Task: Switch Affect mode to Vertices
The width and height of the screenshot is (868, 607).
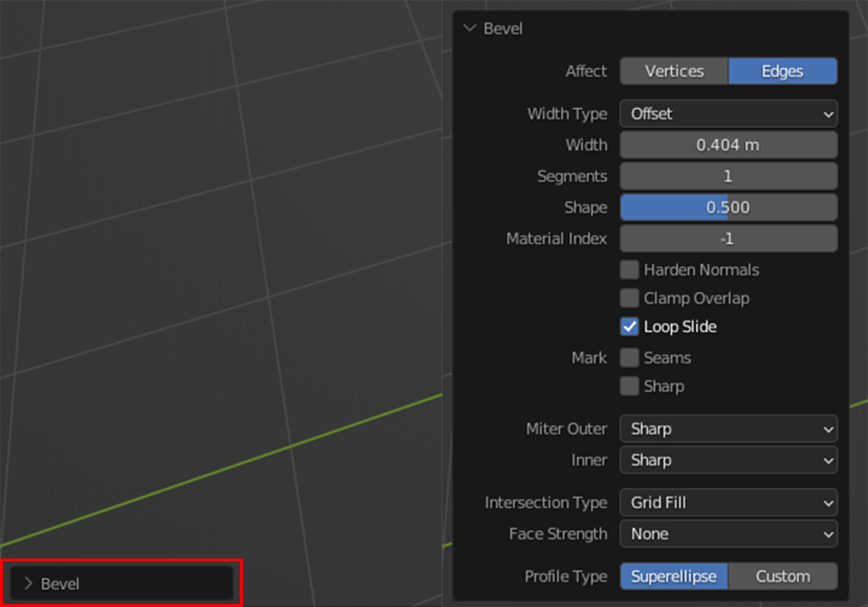Action: coord(673,71)
